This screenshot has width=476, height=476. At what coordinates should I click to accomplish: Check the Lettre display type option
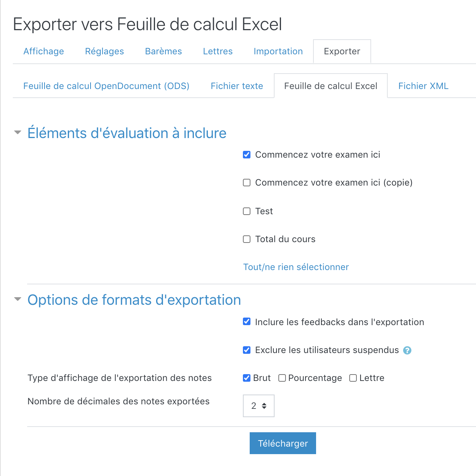point(353,378)
